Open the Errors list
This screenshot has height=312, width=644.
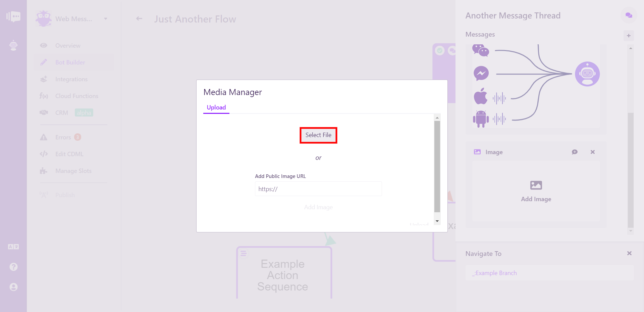(x=63, y=137)
